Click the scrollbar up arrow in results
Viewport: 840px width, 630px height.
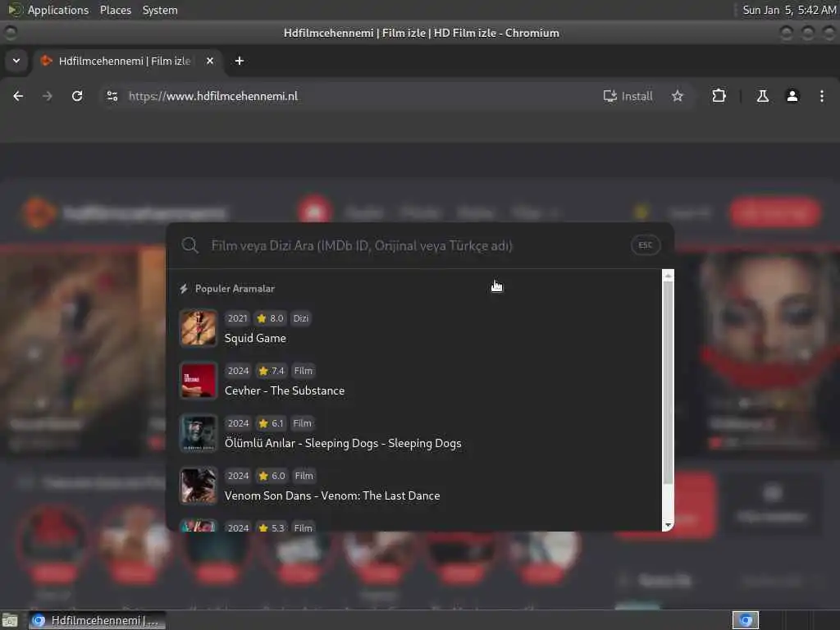pos(668,276)
